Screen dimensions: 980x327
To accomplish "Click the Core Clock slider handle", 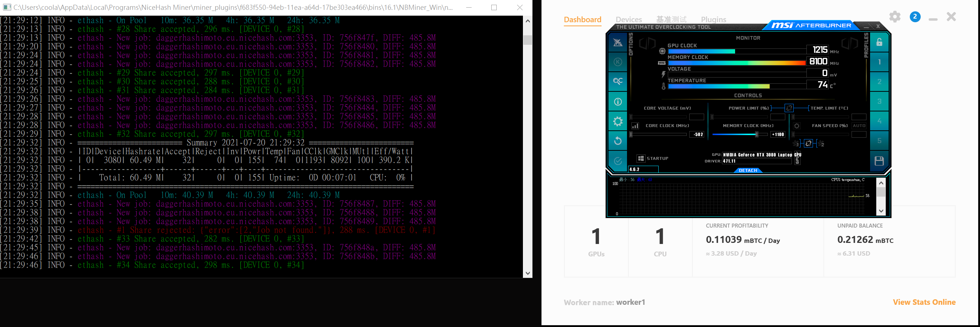I will (x=631, y=134).
